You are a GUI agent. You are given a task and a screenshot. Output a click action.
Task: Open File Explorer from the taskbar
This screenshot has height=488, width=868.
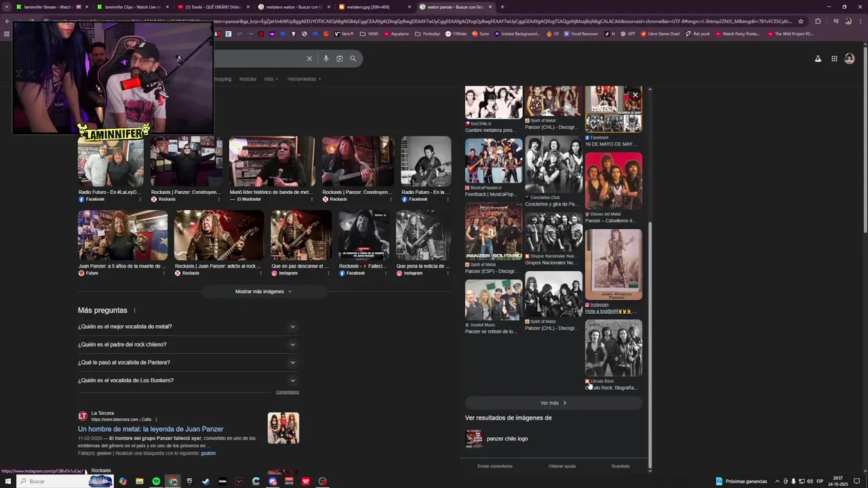pos(140,481)
